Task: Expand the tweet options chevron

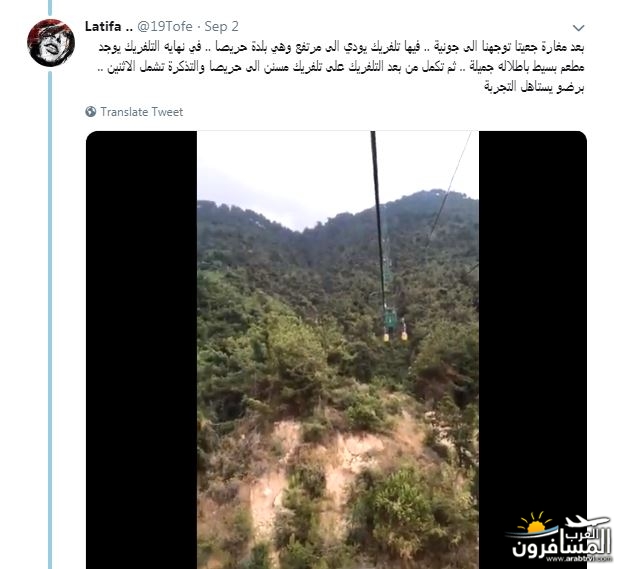Action: 578,28
